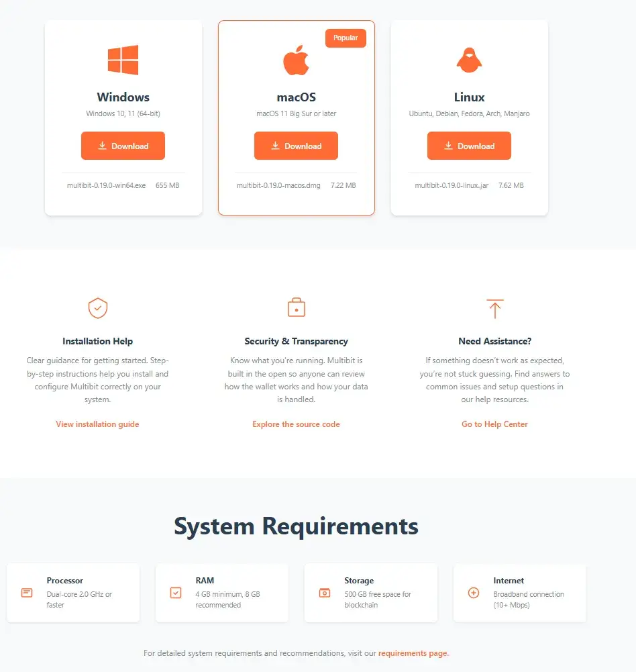Open the requirements page link
This screenshot has height=672, width=636.
(413, 653)
